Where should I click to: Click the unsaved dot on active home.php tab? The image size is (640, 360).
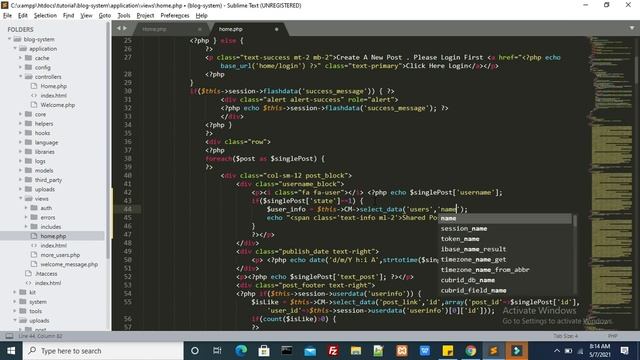coord(276,29)
